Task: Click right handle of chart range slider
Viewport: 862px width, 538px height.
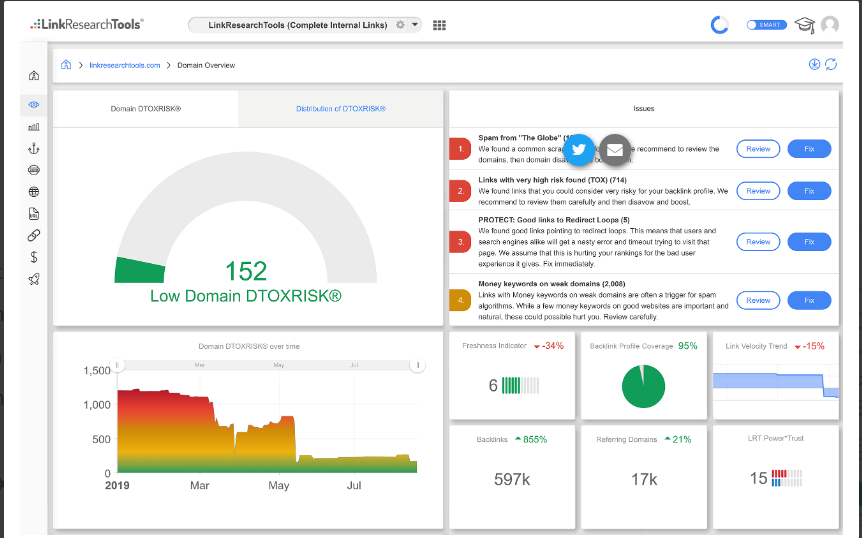Action: 417,365
